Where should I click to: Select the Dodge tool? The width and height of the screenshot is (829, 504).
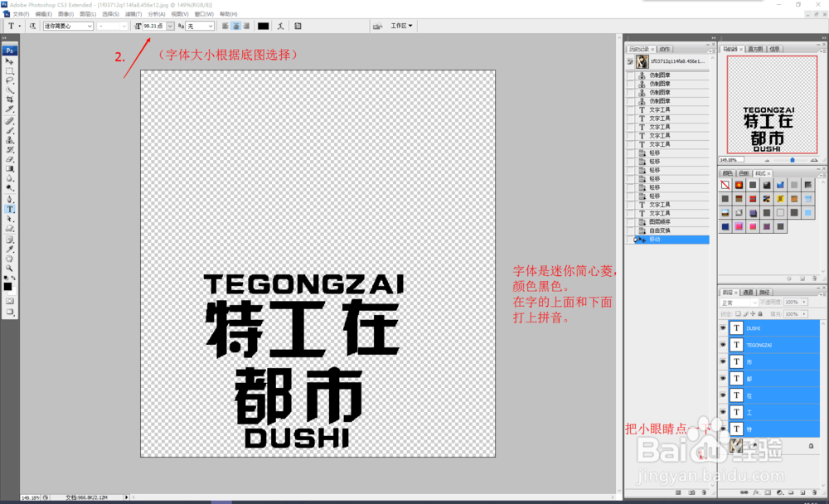point(9,187)
